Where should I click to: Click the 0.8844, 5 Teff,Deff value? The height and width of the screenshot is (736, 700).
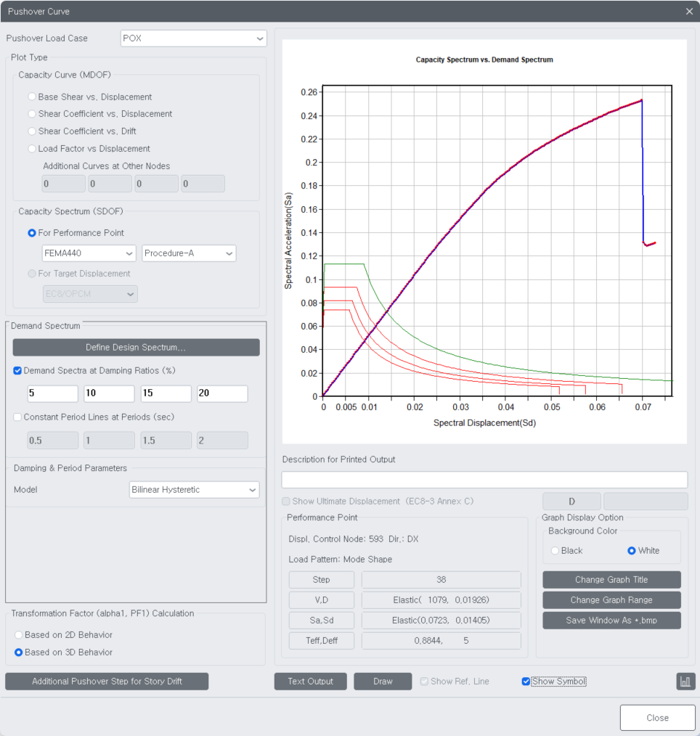pyautogui.click(x=441, y=641)
